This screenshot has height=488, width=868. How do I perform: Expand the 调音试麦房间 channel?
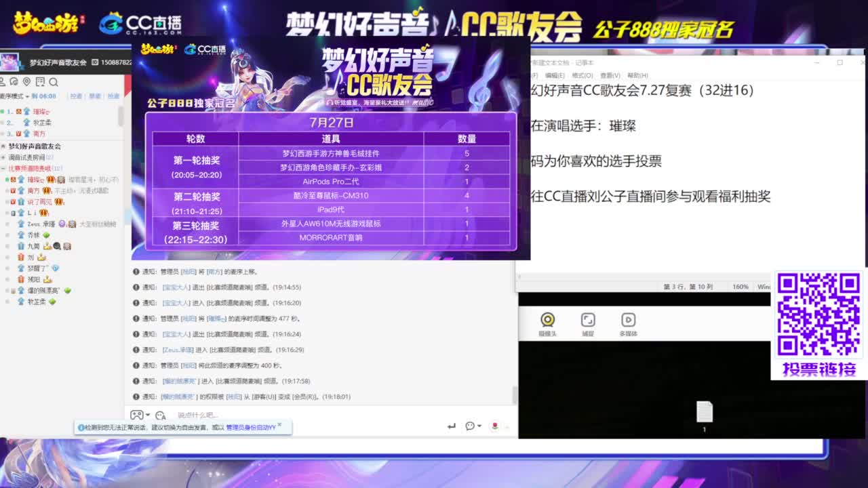(x=3, y=157)
